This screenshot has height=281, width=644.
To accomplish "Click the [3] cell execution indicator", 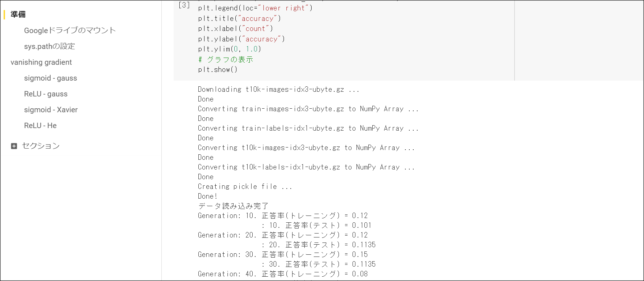I will pos(184,5).
